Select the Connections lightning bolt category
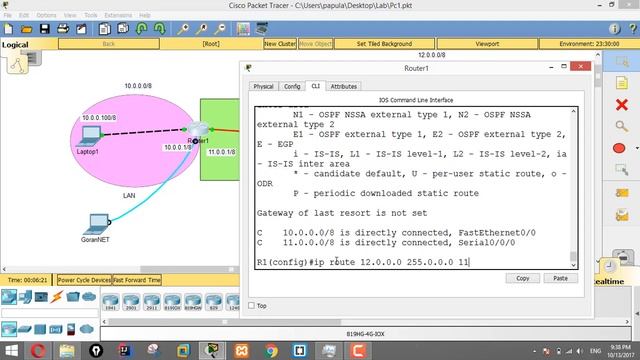 coord(56,297)
